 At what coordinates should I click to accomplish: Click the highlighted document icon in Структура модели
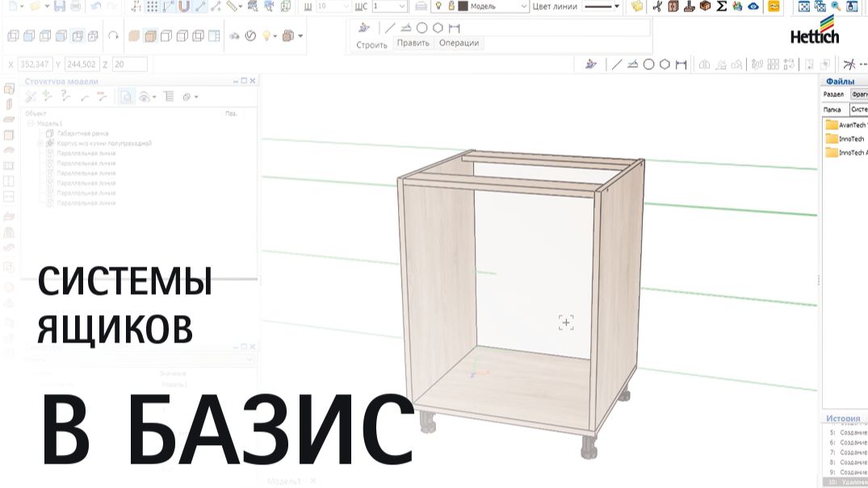pyautogui.click(x=126, y=97)
